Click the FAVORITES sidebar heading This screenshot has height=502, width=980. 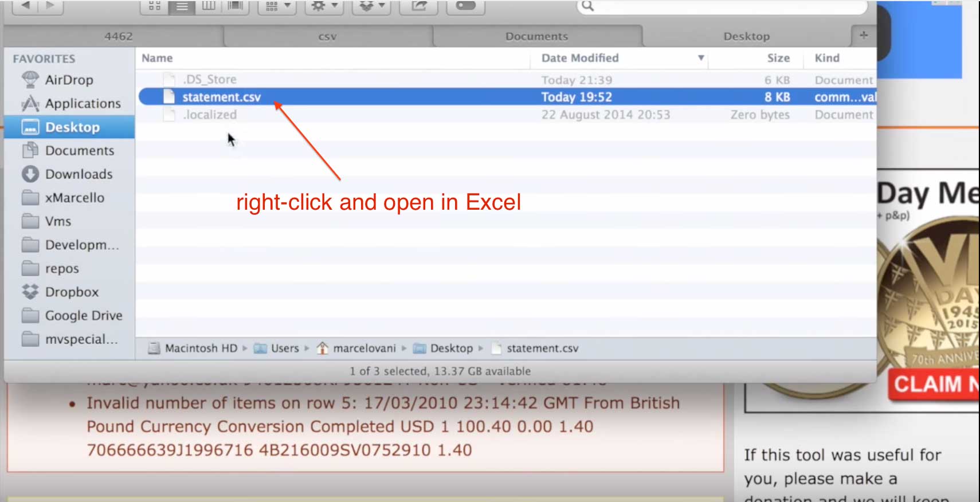pos(44,58)
